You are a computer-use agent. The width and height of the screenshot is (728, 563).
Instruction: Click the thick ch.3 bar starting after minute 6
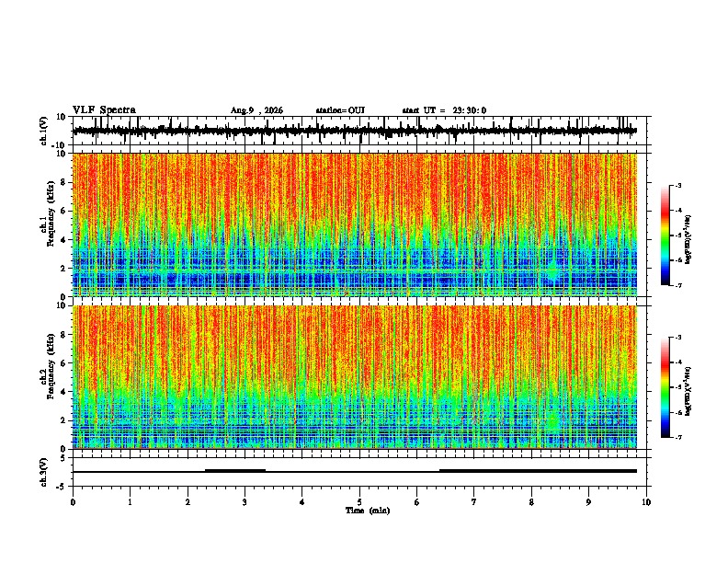538,471
